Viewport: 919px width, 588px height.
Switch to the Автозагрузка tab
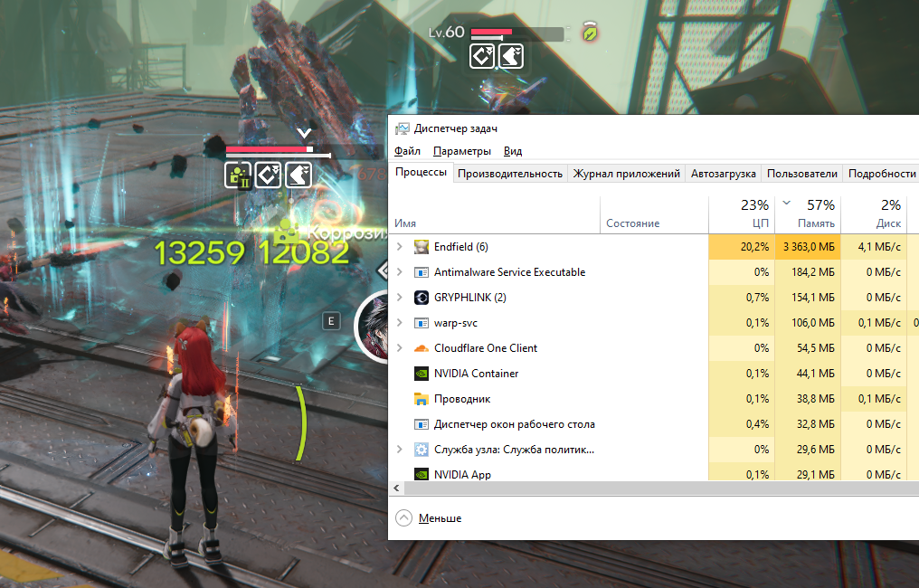tap(724, 174)
